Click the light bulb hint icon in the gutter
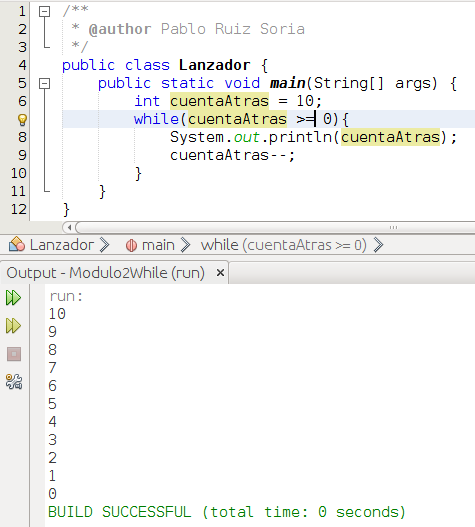Image resolution: width=475 pixels, height=527 pixels. point(22,120)
